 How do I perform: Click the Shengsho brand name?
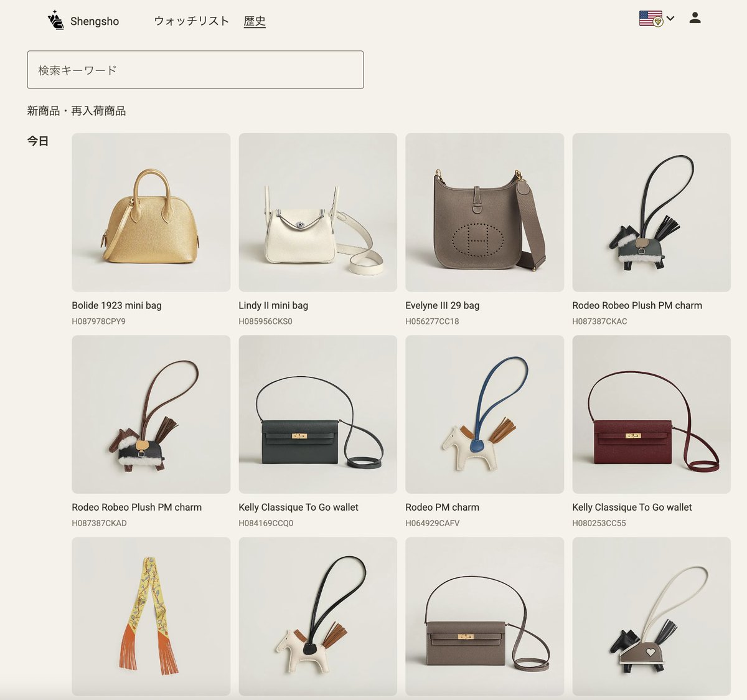(x=95, y=21)
